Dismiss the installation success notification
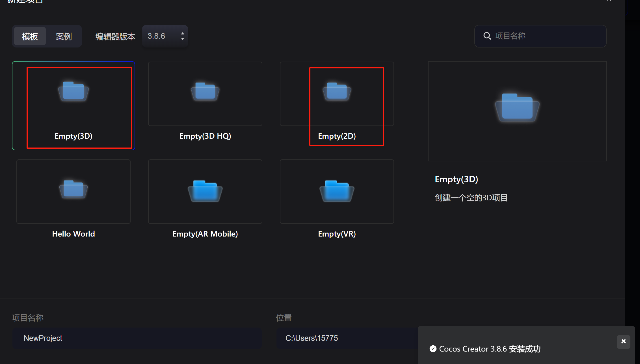The height and width of the screenshot is (364, 640). click(623, 341)
